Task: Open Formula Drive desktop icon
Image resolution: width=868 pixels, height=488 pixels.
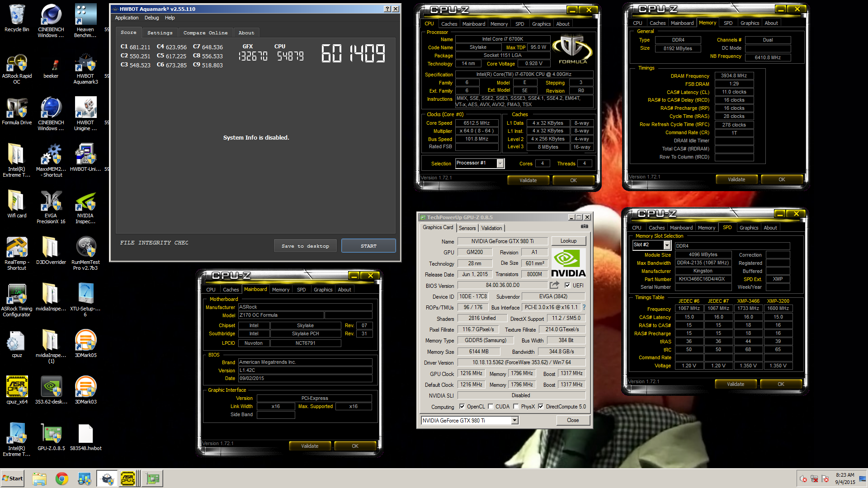Action: click(17, 111)
